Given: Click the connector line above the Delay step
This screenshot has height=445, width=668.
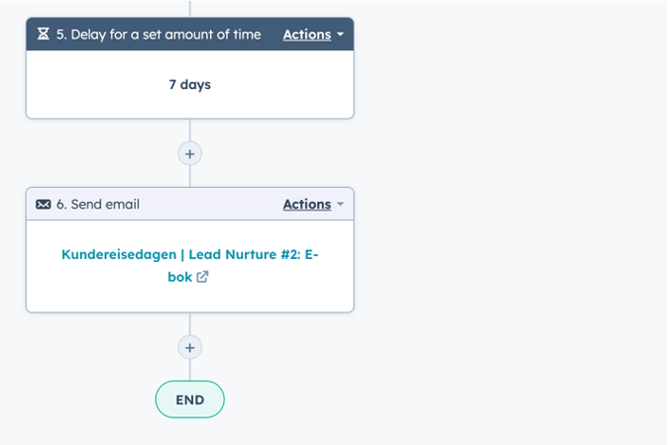Looking at the screenshot, I should point(190,9).
